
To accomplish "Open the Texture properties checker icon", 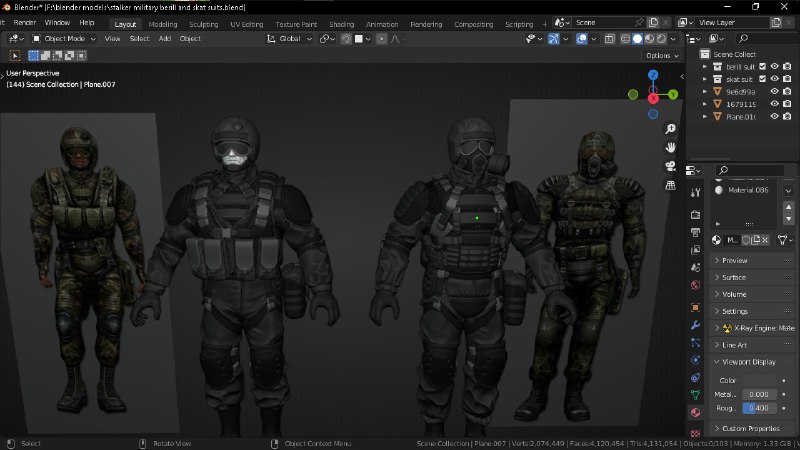I will coord(695,433).
